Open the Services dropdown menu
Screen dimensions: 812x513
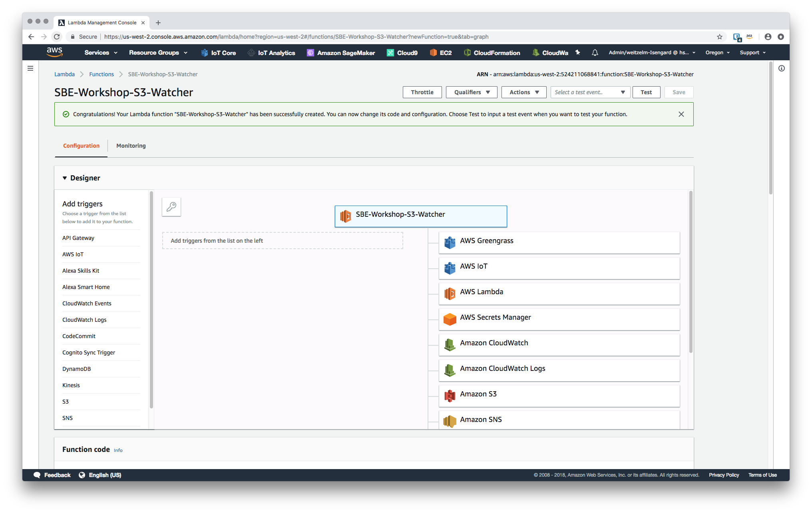coord(101,53)
